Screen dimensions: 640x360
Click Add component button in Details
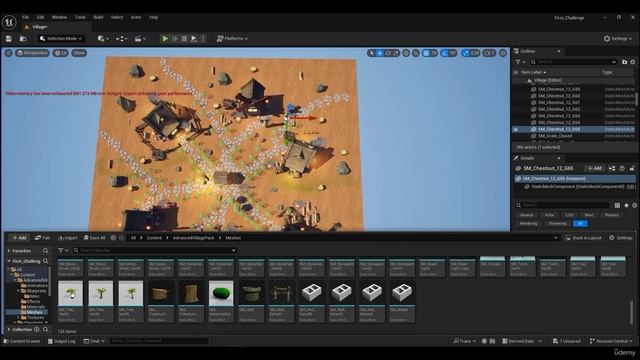(594, 168)
